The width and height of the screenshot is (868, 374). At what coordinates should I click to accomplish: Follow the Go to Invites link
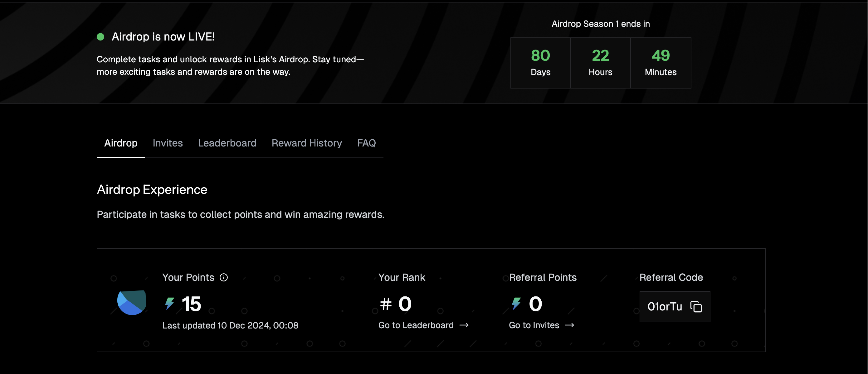tap(534, 325)
